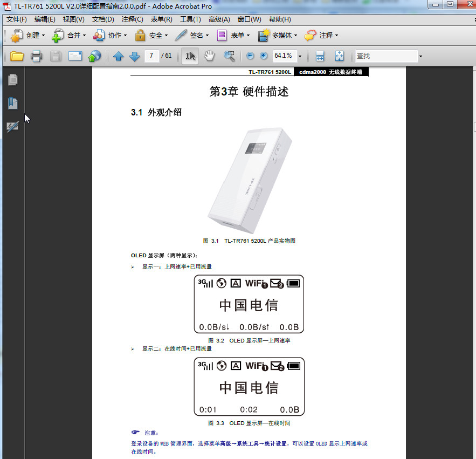Click the upload-to-web globe icon
476x459 pixels.
point(94,56)
